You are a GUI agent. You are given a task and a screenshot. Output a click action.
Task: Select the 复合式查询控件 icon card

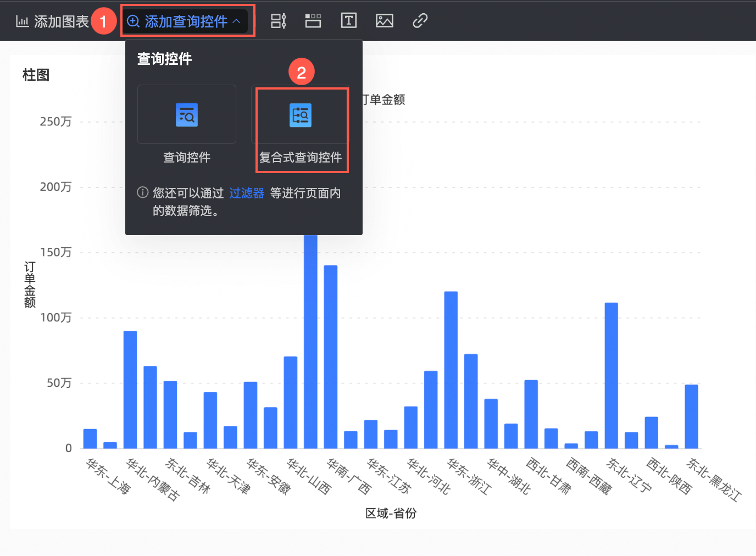pyautogui.click(x=301, y=115)
